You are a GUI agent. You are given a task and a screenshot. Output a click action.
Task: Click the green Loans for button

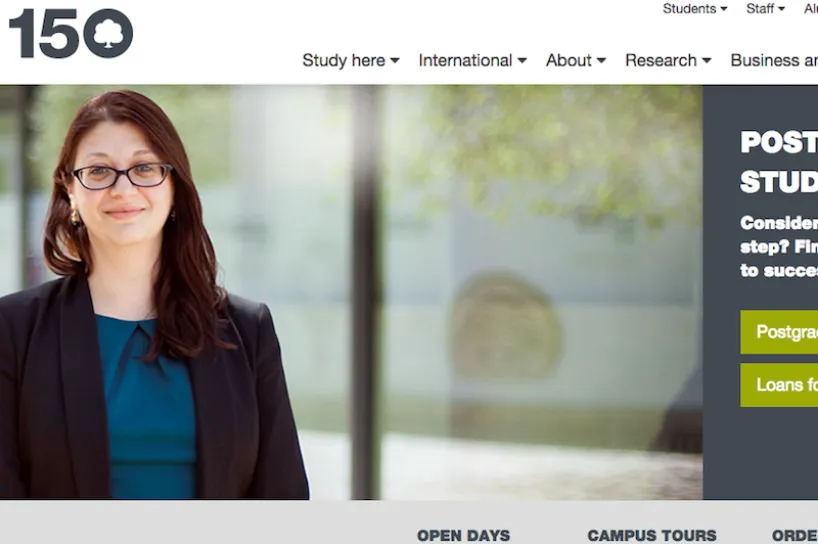tap(779, 385)
